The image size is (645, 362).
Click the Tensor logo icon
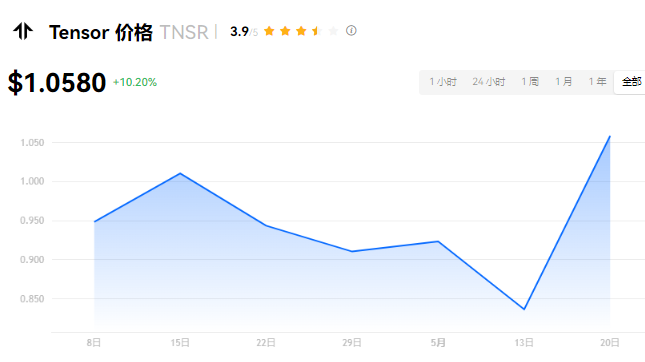23,31
